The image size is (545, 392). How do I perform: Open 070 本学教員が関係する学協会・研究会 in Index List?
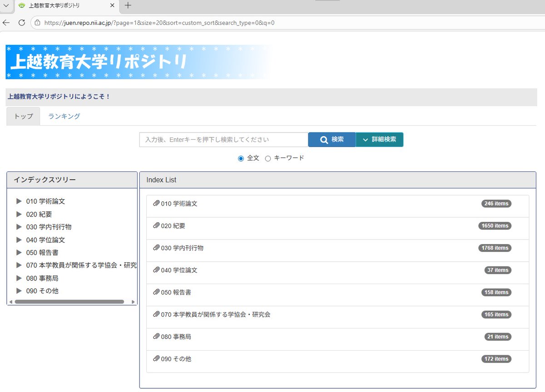216,314
